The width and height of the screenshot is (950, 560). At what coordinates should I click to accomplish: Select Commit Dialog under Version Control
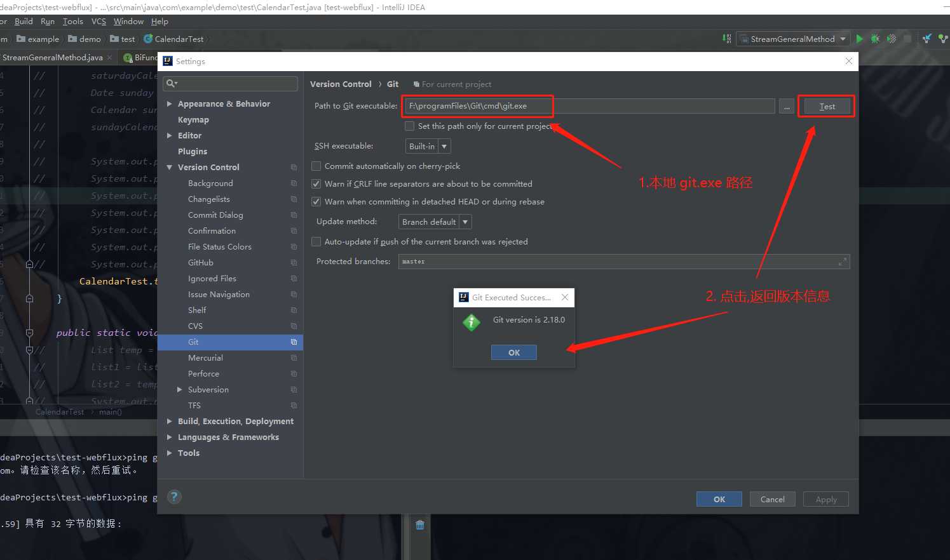click(215, 215)
